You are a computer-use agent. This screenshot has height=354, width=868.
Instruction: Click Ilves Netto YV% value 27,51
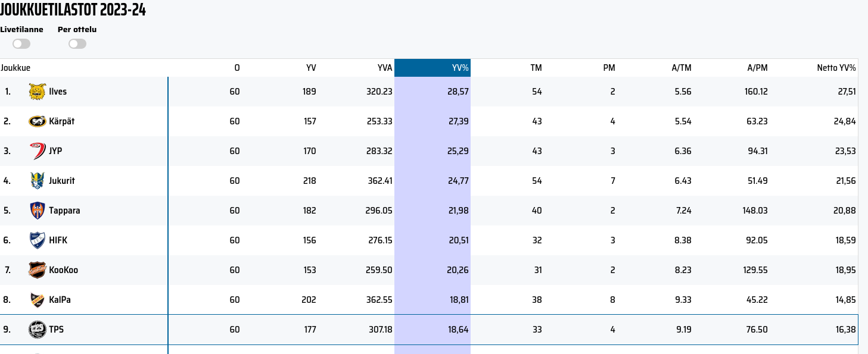tap(846, 92)
